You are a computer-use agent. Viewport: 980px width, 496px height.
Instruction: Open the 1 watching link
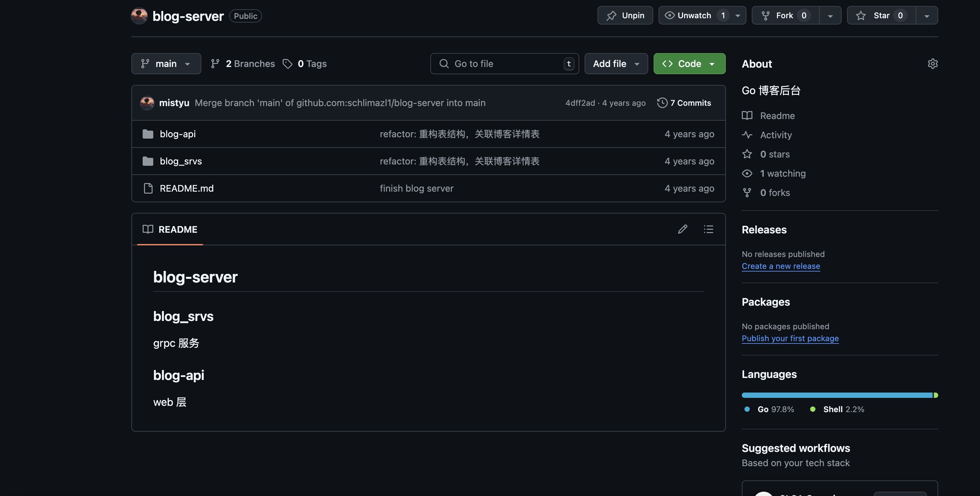(x=783, y=173)
